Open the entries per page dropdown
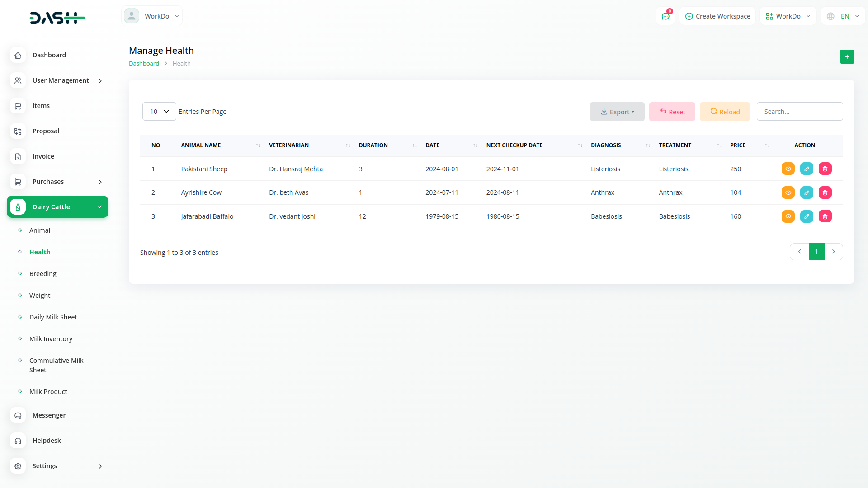The width and height of the screenshot is (868, 488). [x=159, y=112]
